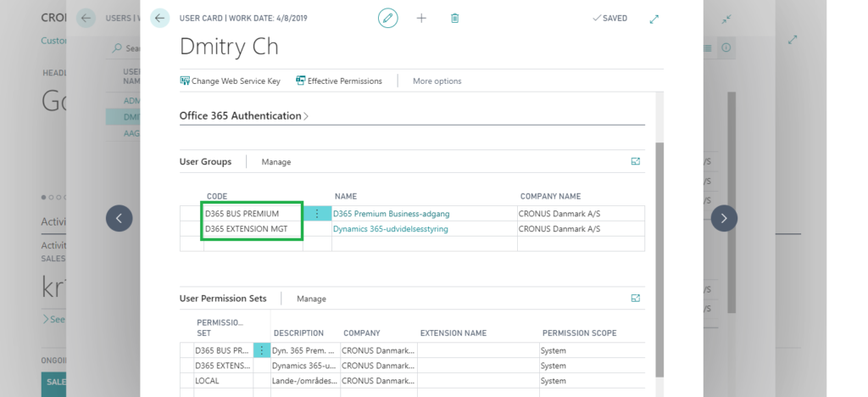The height and width of the screenshot is (397, 868).
Task: Delete the user with trash icon
Action: click(454, 19)
